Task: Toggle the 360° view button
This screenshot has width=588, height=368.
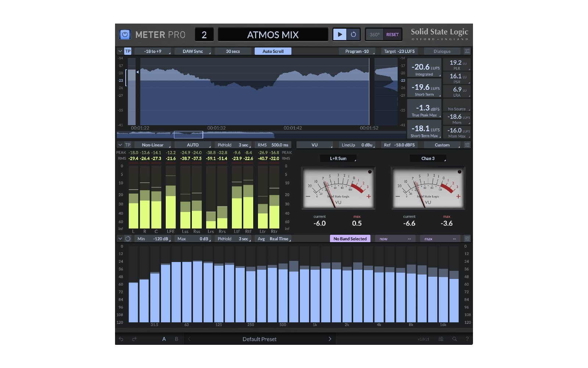Action: pos(374,35)
